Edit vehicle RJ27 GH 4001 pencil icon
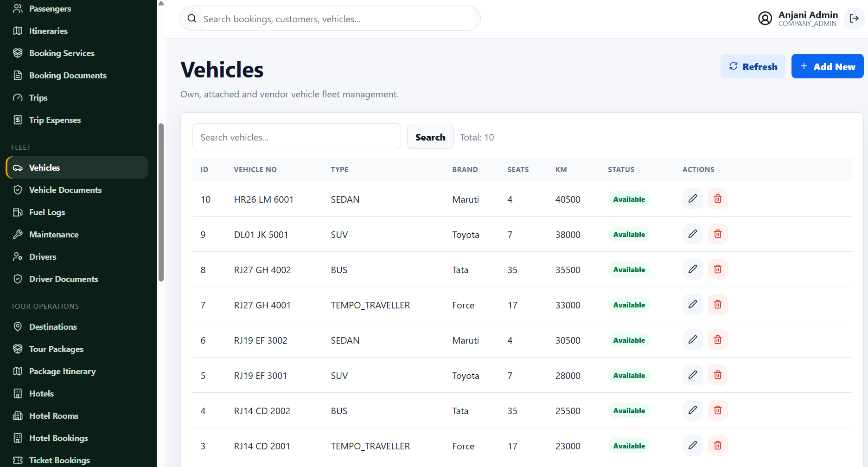The width and height of the screenshot is (868, 467). tap(693, 305)
